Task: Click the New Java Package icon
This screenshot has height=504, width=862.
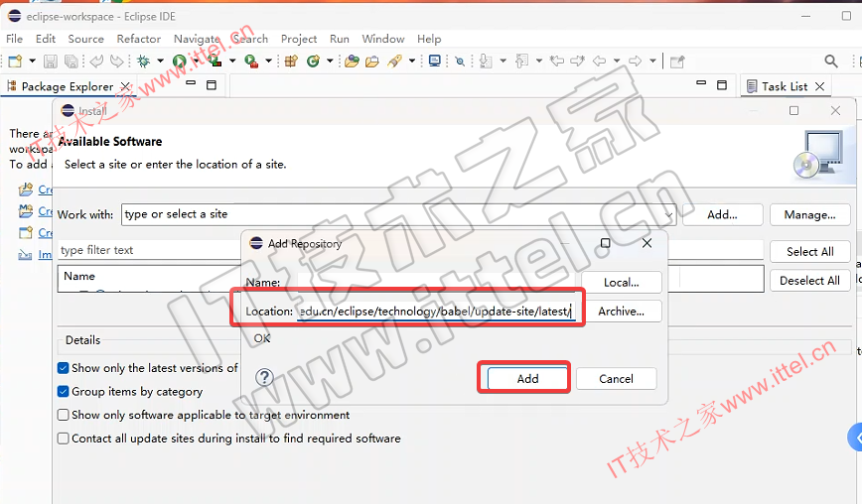Action: 291,61
